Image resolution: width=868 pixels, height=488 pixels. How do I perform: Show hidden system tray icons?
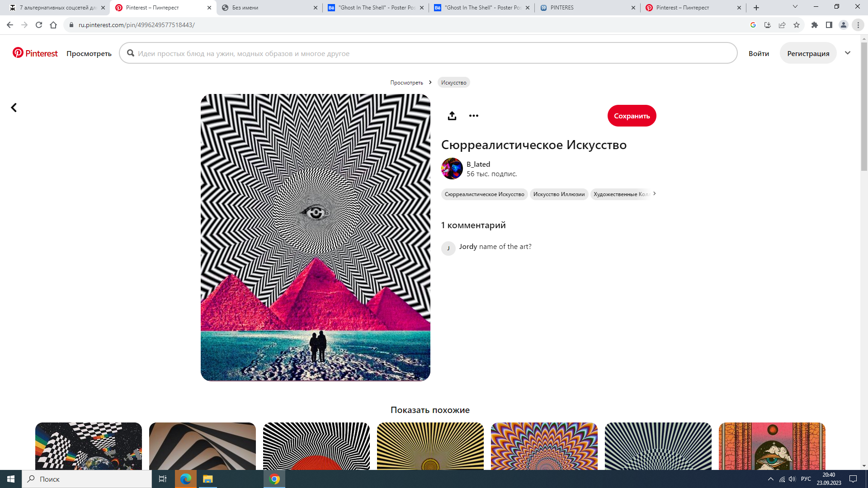point(771,479)
